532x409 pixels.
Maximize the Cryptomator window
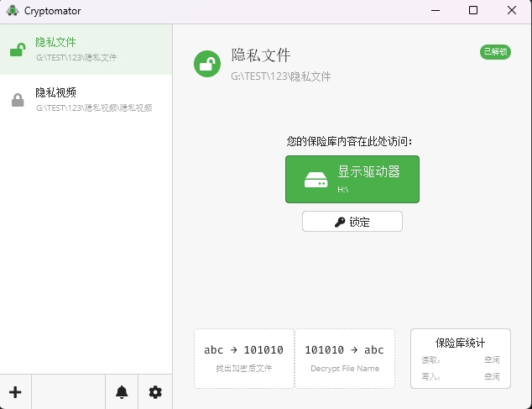point(473,11)
